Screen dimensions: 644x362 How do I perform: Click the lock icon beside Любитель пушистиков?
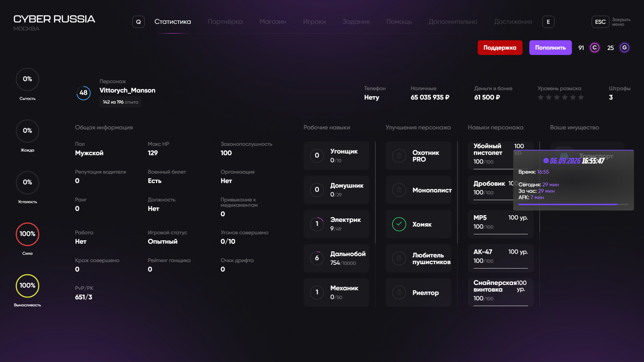pyautogui.click(x=399, y=258)
